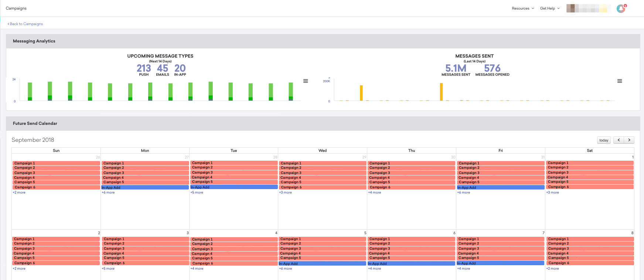The height and width of the screenshot is (280, 644).
Task: Open Campaign 6 on Wednesday 29
Action: coord(323,187)
